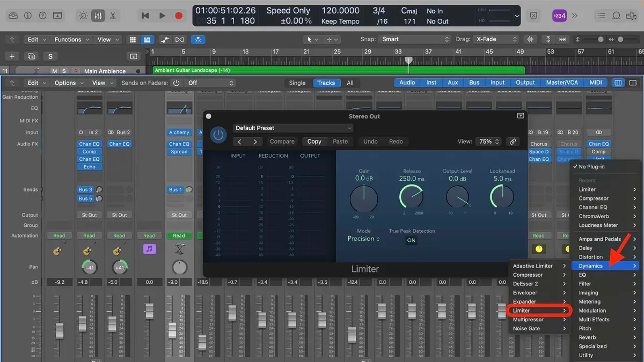644x362 pixels.
Task: Toggle the Mixer faders icon
Action: [x=98, y=16]
